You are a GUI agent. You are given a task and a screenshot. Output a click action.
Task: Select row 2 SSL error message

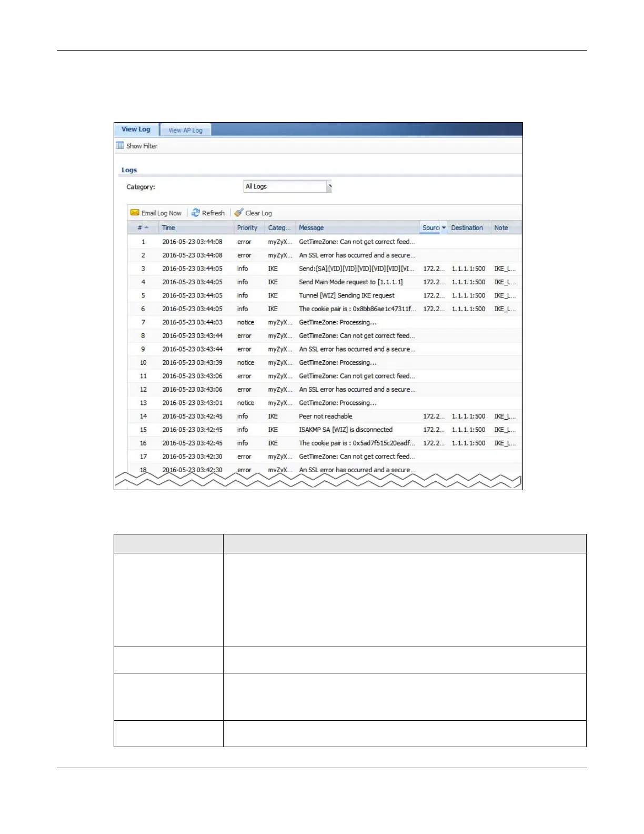[357, 255]
